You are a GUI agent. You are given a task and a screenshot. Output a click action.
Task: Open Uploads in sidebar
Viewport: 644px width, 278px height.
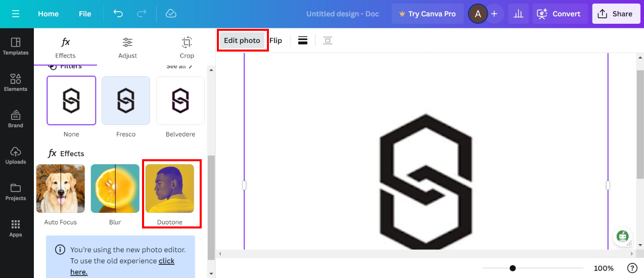(16, 156)
